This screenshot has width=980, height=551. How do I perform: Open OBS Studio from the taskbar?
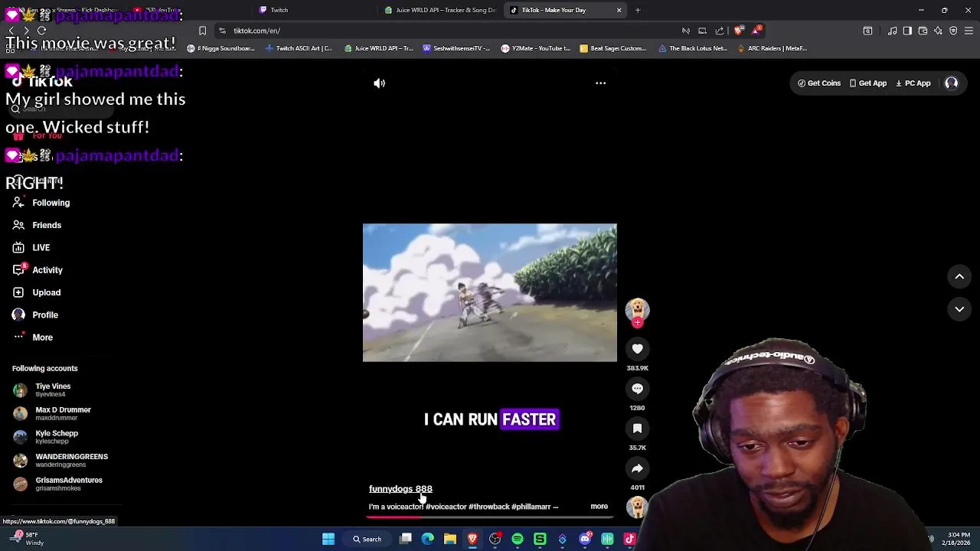495,540
